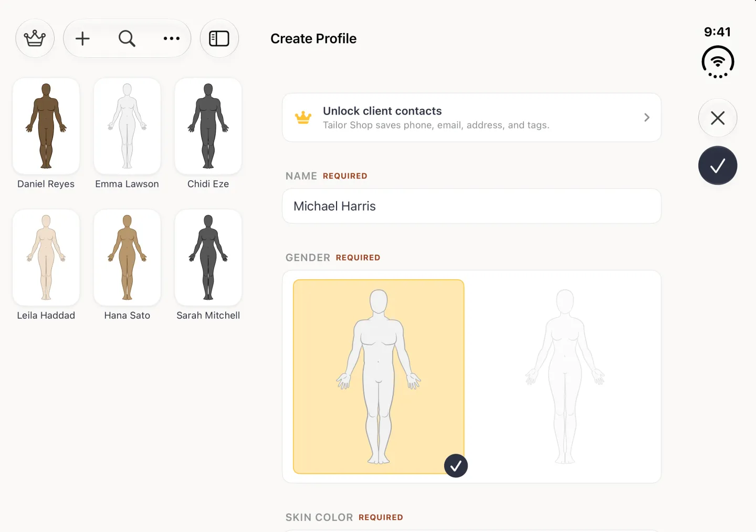
Task: Open the premium crown menu
Action: click(x=35, y=38)
